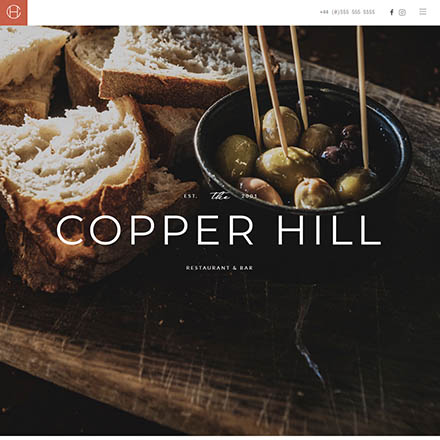
Task: Click the EST. text above the title
Action: (191, 196)
